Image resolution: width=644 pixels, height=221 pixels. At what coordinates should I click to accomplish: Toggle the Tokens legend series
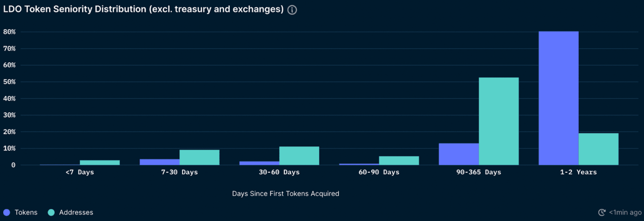click(x=26, y=212)
